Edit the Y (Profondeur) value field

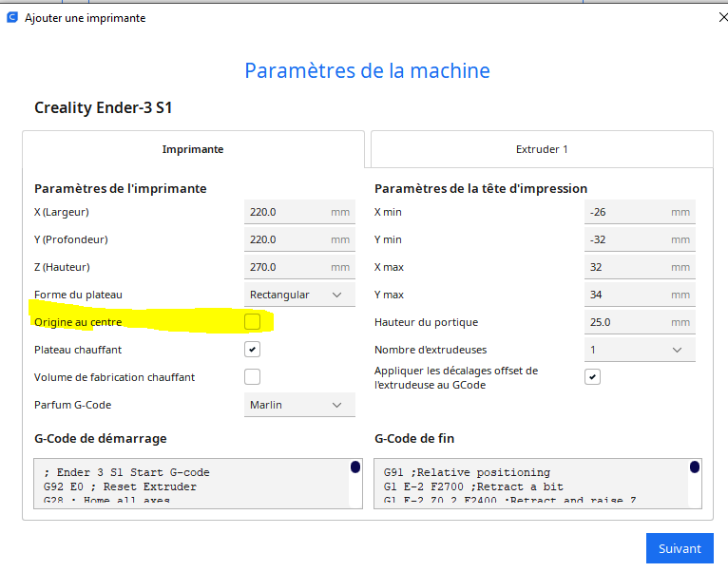pos(299,239)
